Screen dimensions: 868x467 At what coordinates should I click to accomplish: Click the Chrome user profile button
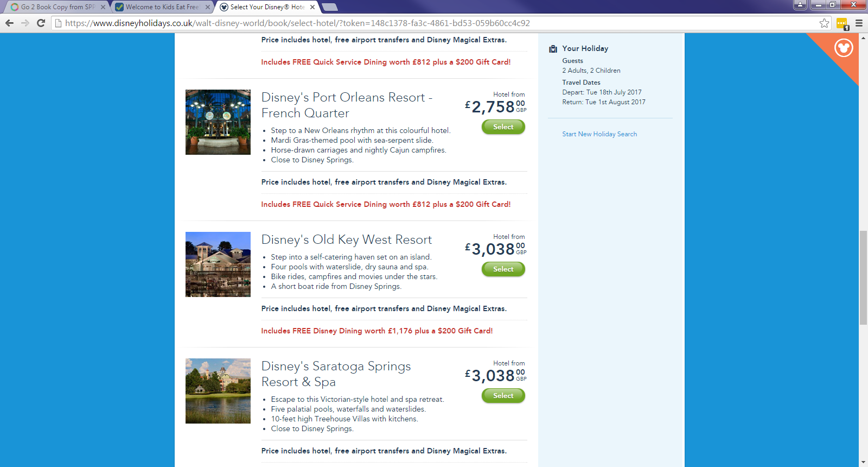point(800,5)
